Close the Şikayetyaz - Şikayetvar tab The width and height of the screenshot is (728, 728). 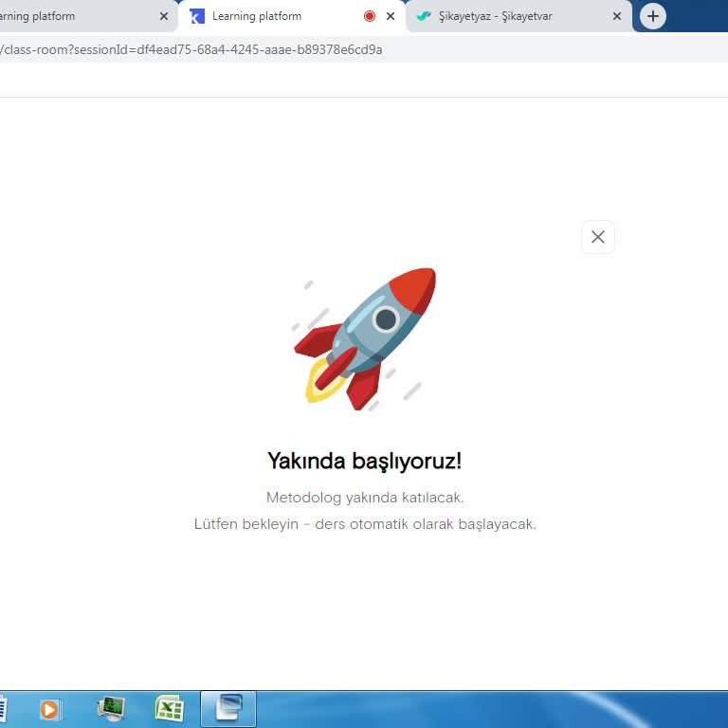coord(616,16)
